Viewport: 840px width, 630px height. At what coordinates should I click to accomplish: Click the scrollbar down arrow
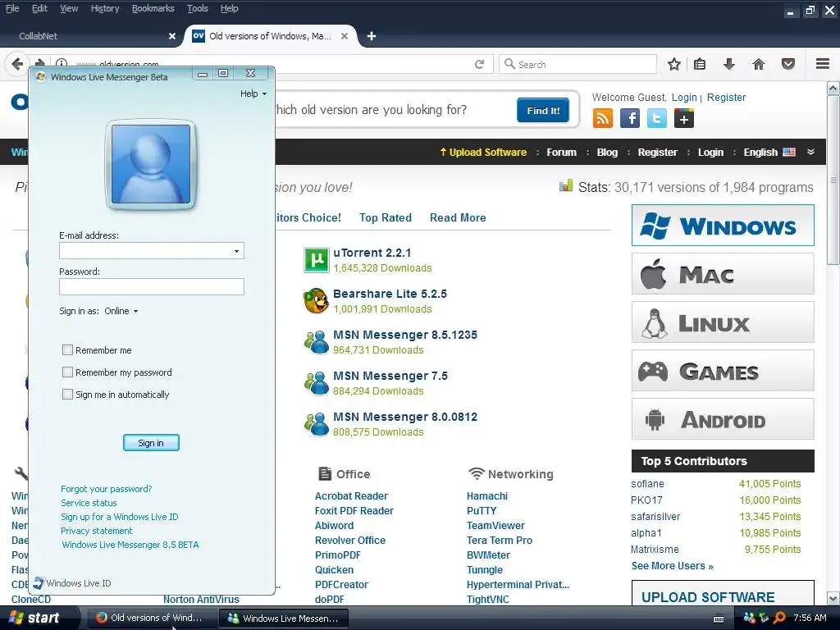(833, 598)
